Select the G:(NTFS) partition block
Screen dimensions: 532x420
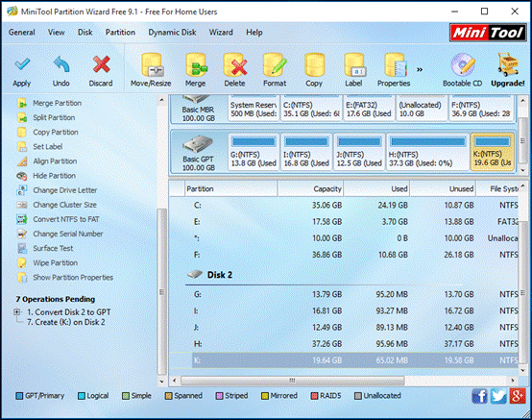pyautogui.click(x=254, y=152)
